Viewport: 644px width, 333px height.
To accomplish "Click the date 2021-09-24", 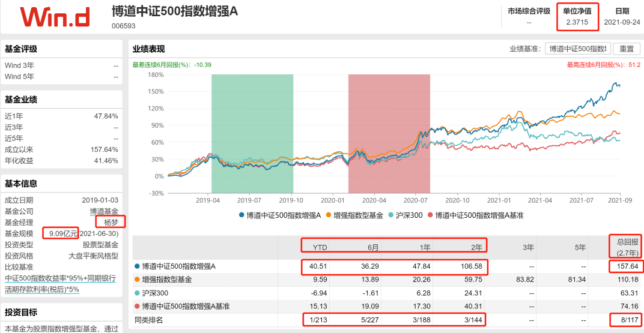I will tap(622, 23).
